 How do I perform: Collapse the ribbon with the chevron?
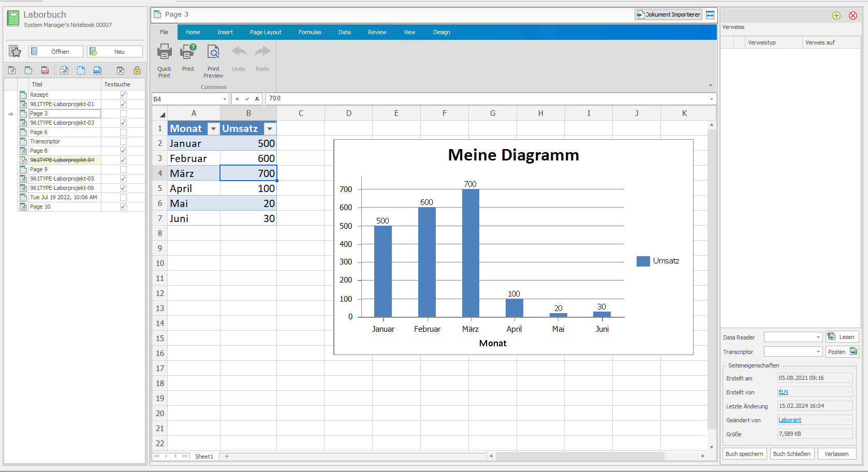point(711,85)
